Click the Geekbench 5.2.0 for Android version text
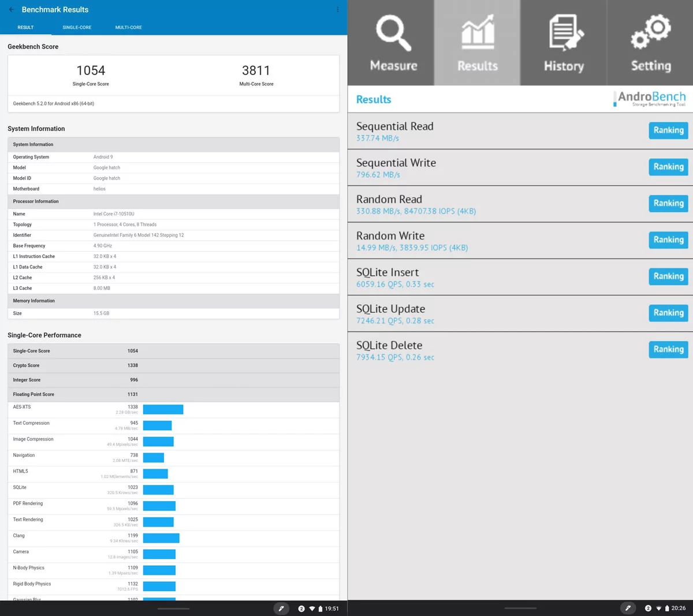 (x=54, y=104)
